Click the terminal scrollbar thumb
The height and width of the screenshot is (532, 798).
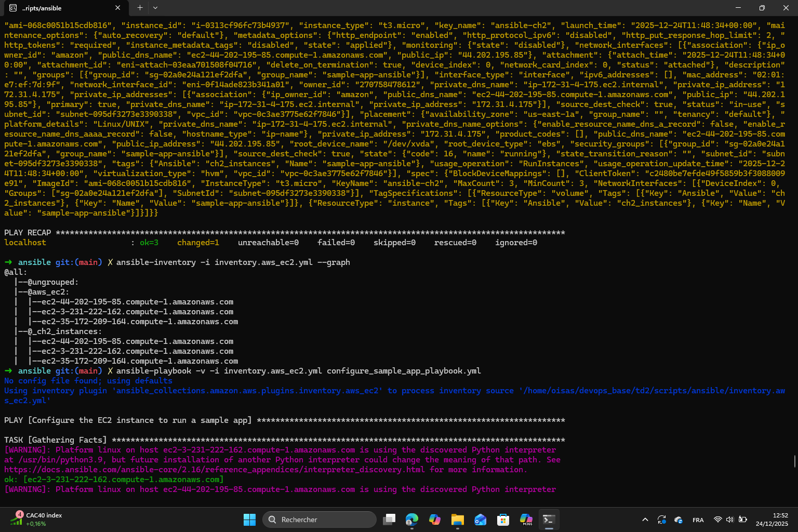coord(794,461)
